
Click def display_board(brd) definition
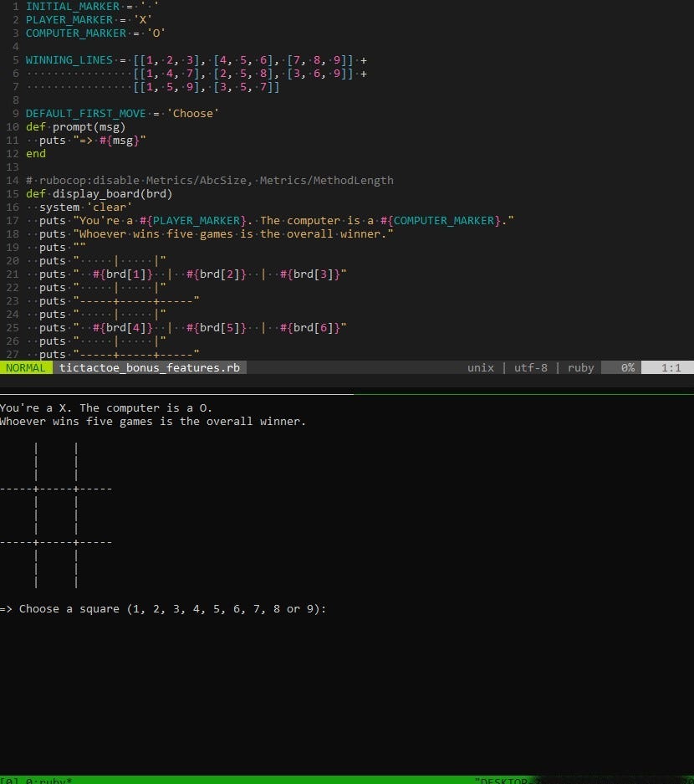coord(99,194)
